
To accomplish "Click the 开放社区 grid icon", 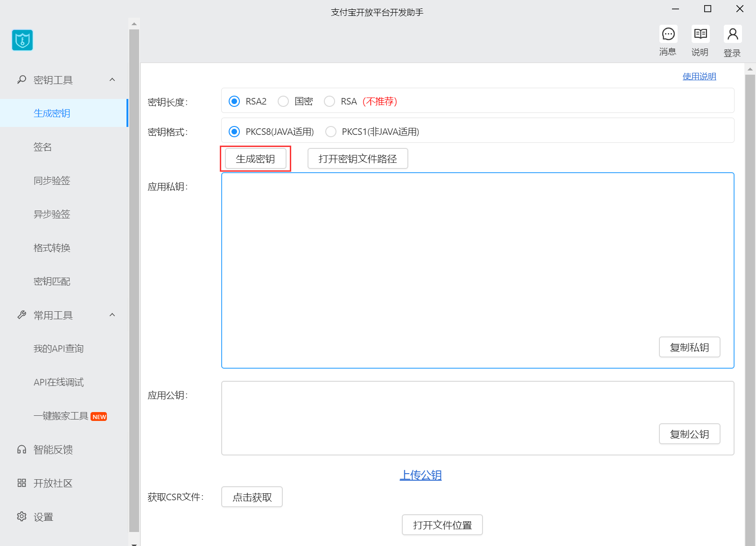I will (21, 483).
